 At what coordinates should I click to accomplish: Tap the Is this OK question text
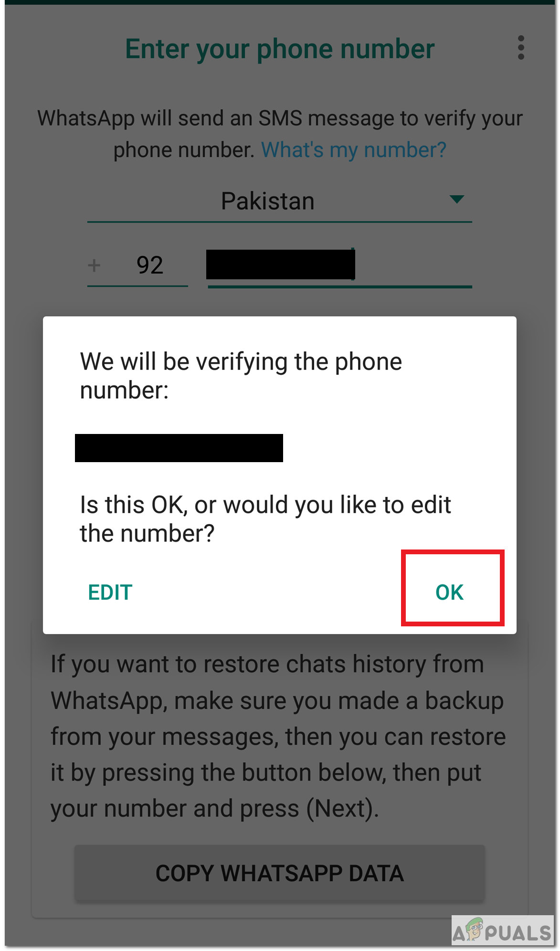(265, 519)
